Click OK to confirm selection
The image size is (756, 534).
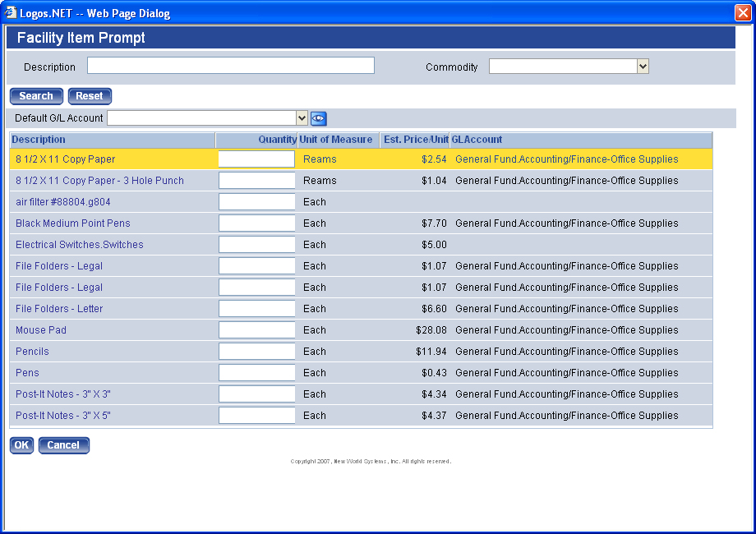pos(21,445)
